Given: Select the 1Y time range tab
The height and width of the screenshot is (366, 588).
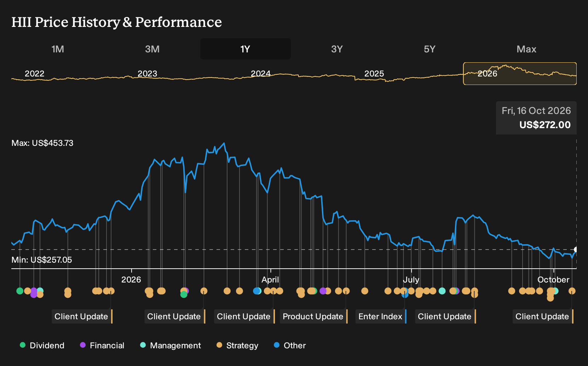Looking at the screenshot, I should point(246,49).
